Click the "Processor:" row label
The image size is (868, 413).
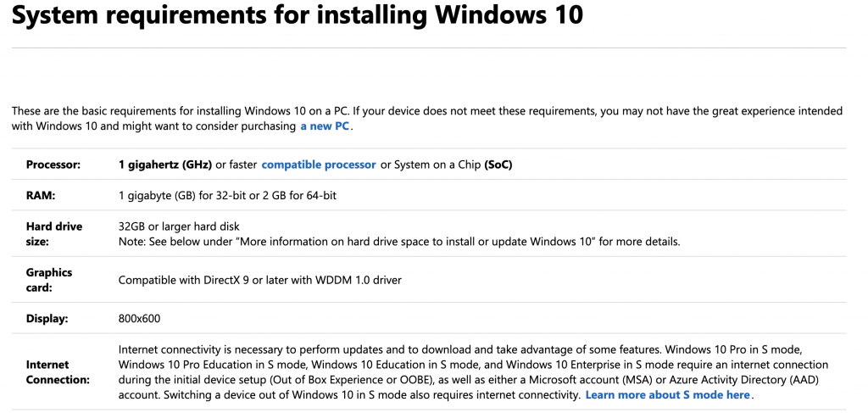coord(53,165)
